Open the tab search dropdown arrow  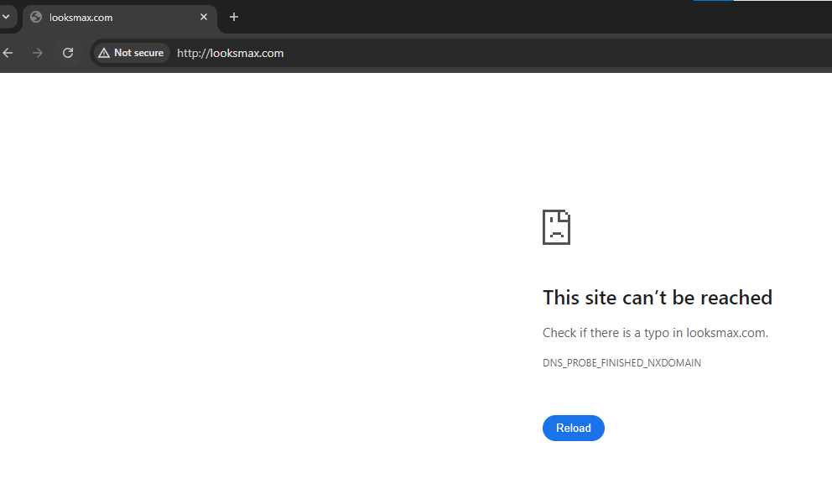pyautogui.click(x=7, y=17)
